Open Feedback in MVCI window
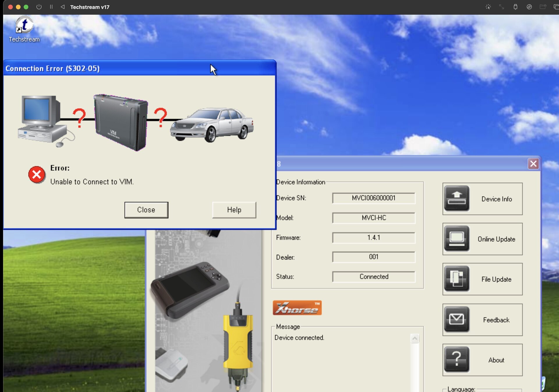 coord(482,320)
